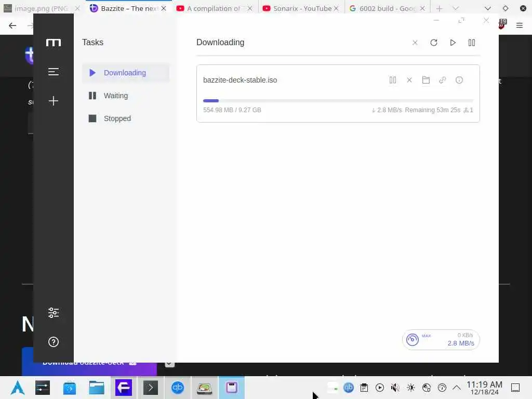Click the Motrix taskbar entry
The height and width of the screenshot is (399, 532).
[232, 388]
